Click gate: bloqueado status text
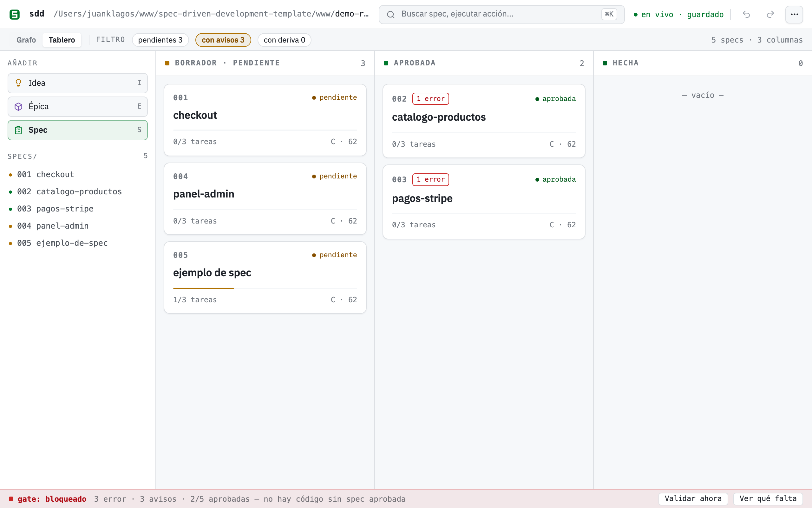 tap(52, 499)
